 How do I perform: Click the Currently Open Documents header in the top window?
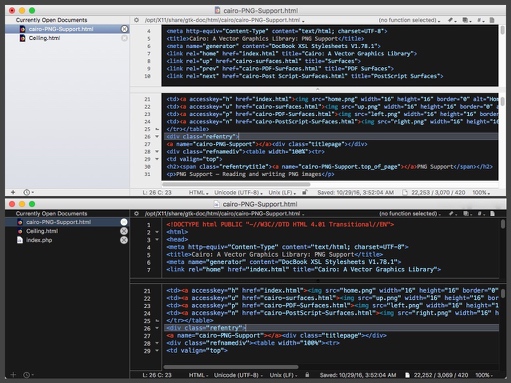pos(51,20)
